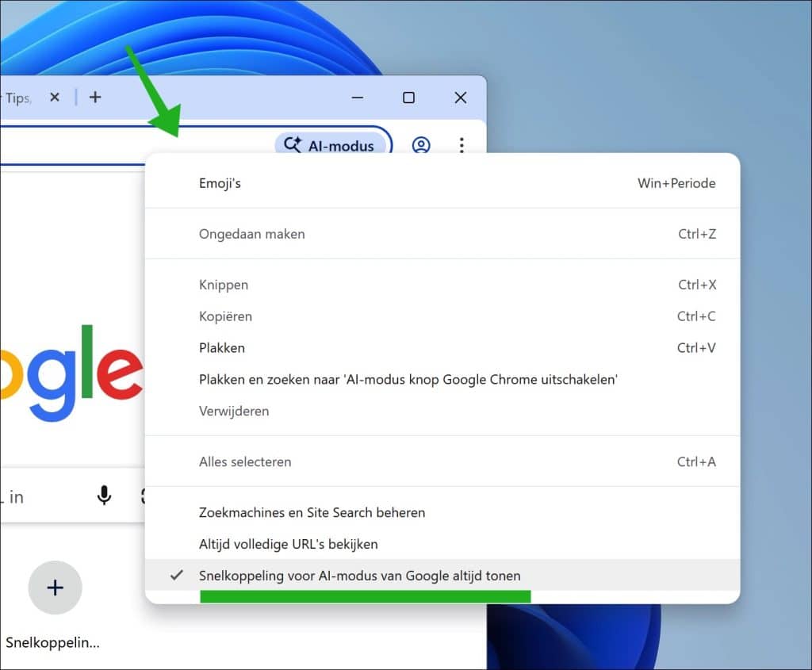
Task: Click the AI-modus sparkle icon in the address bar
Action: tap(292, 145)
